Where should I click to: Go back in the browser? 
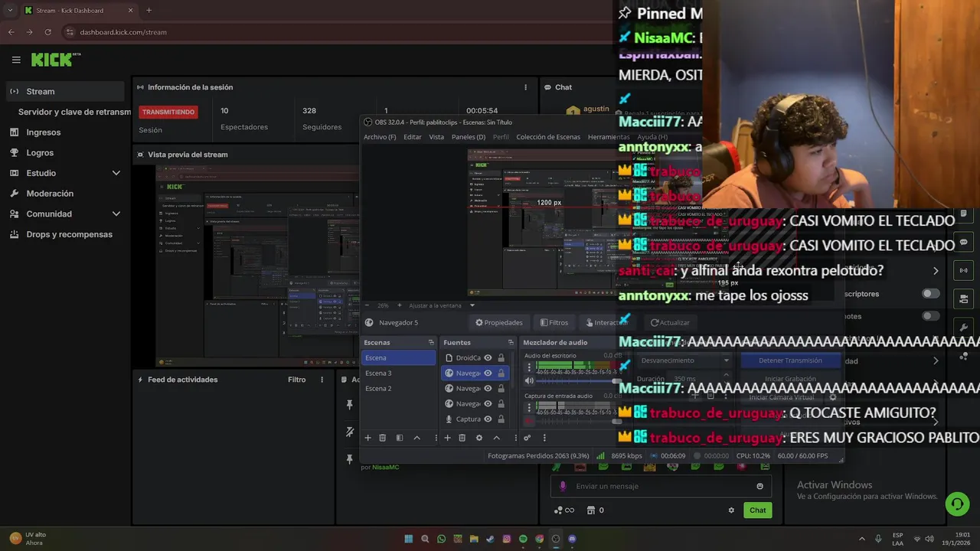[x=11, y=32]
